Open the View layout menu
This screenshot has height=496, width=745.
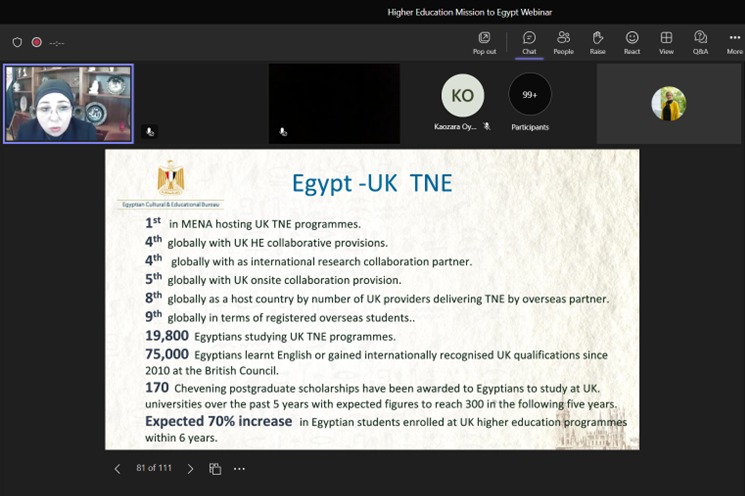(x=666, y=42)
